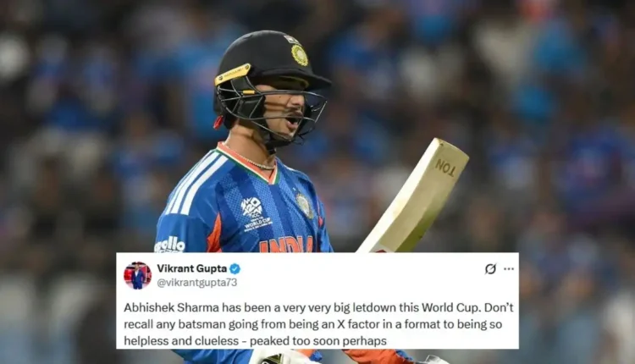Click the T20 World Cup logo on jersey
Screen dimensions: 635x364
point(256,215)
